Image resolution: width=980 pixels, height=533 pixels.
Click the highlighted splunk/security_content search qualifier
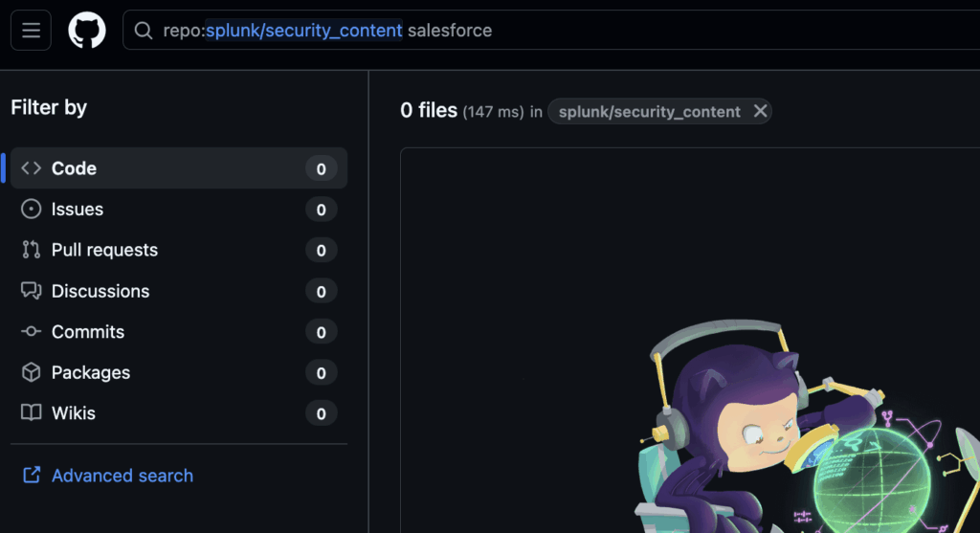click(303, 31)
